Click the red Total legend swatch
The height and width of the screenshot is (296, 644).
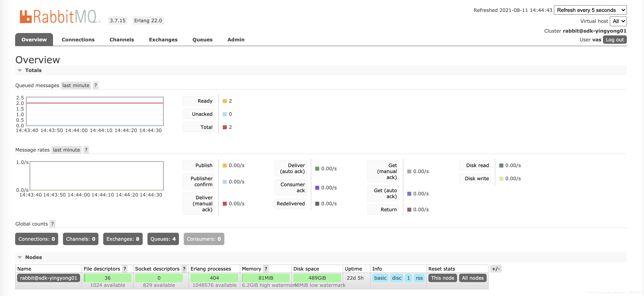click(x=225, y=127)
